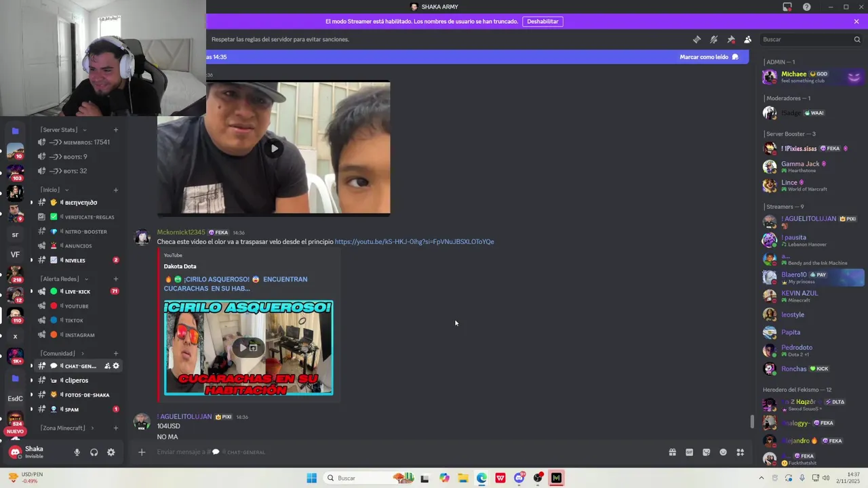The height and width of the screenshot is (488, 868).
Task: Click invite people icon on chat-general
Action: [107, 366]
